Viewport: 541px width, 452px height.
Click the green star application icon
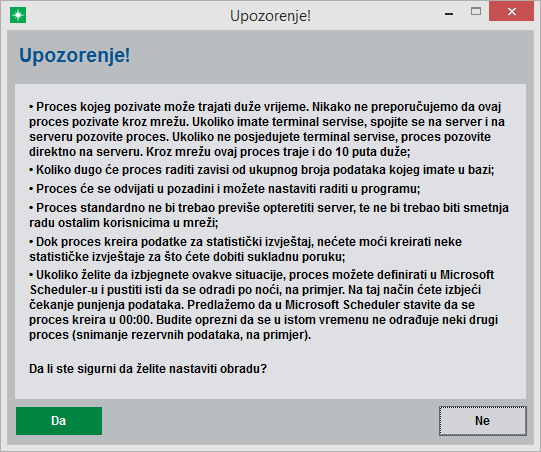click(18, 16)
